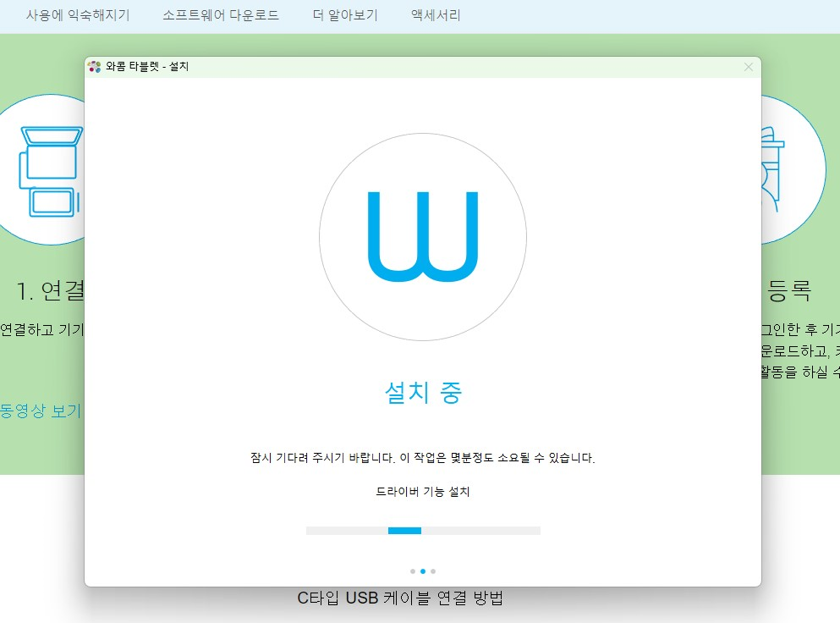Click the large Wacom W logo
This screenshot has height=623, width=840.
click(x=423, y=236)
